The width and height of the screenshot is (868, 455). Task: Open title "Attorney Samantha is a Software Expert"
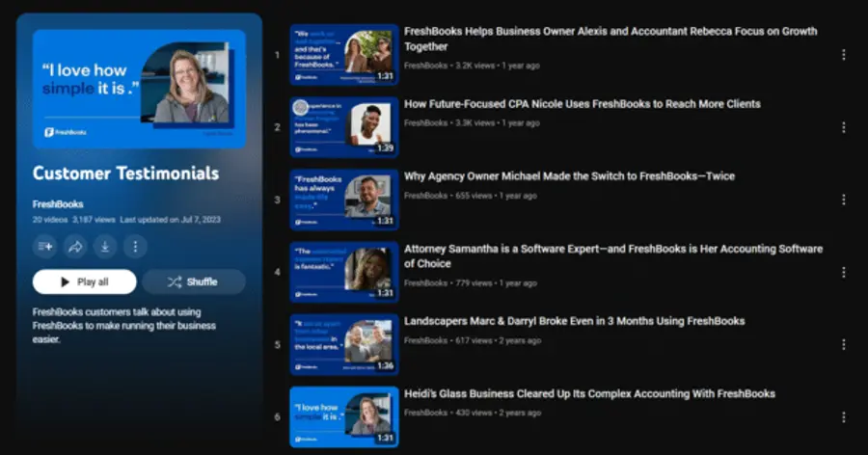613,256
